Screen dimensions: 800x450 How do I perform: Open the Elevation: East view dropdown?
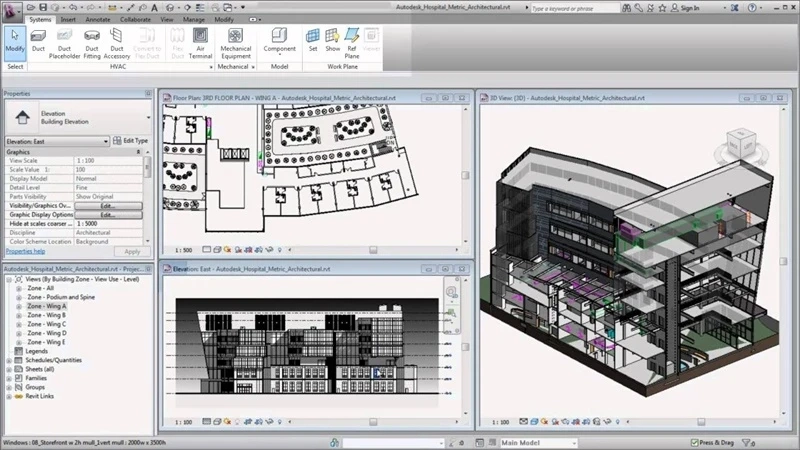(x=57, y=141)
